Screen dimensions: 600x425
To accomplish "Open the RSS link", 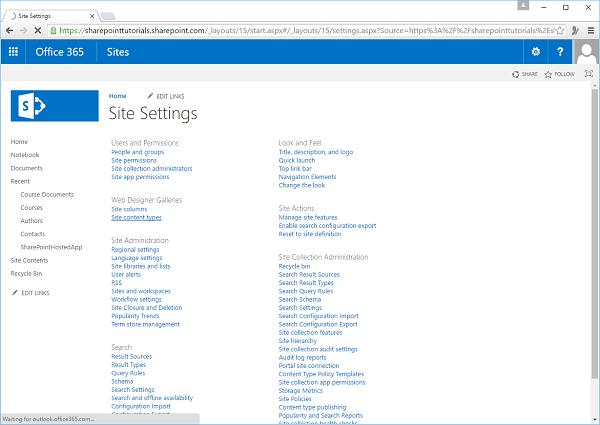I will (x=116, y=283).
